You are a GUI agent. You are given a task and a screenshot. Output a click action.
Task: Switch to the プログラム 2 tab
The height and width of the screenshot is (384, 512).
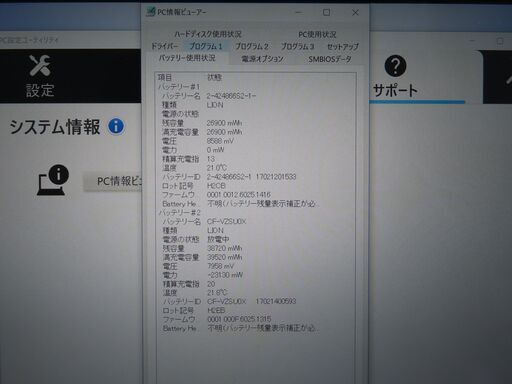point(252,46)
